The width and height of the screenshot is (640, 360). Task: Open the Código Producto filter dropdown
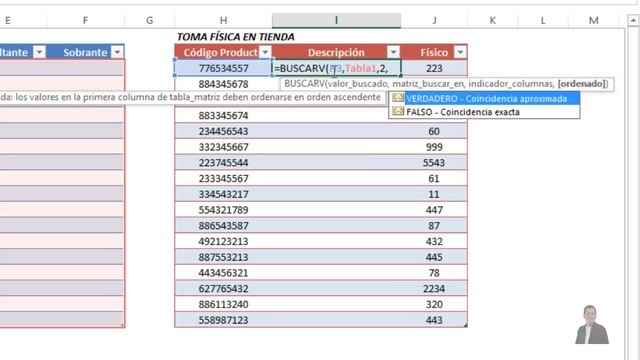tap(265, 52)
